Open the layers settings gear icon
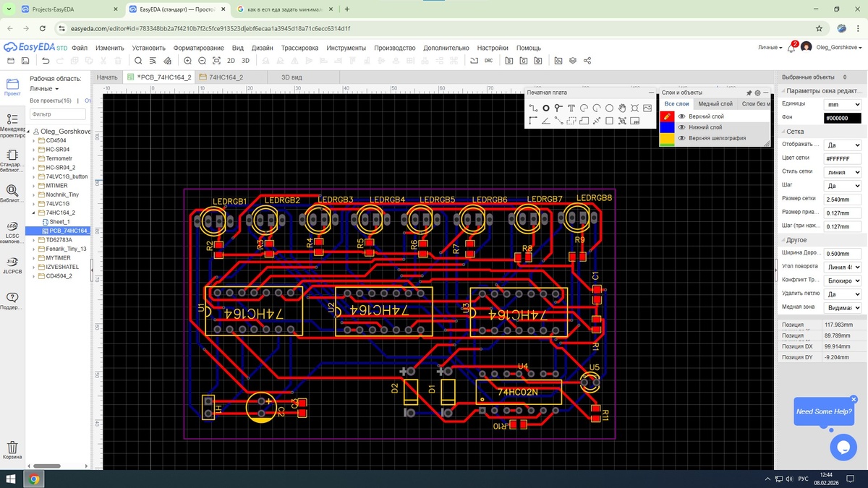The image size is (868, 488). coord(757,93)
